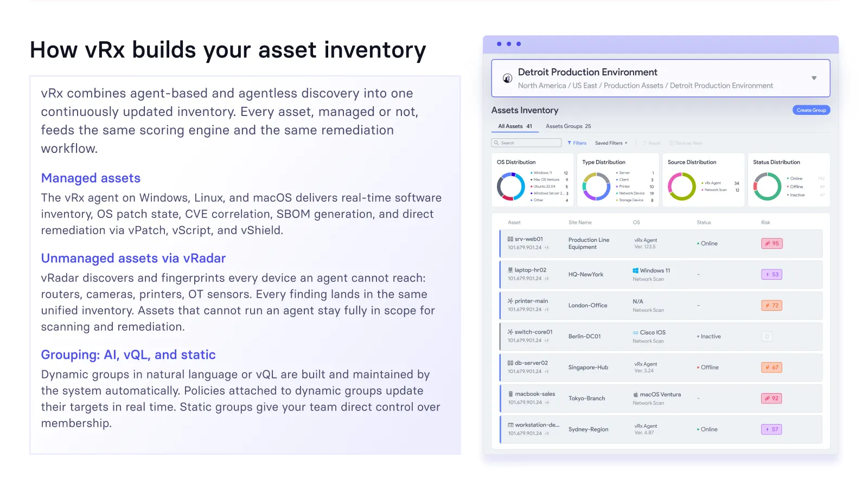Click the Reset filters button
The image size is (868, 488).
[652, 143]
